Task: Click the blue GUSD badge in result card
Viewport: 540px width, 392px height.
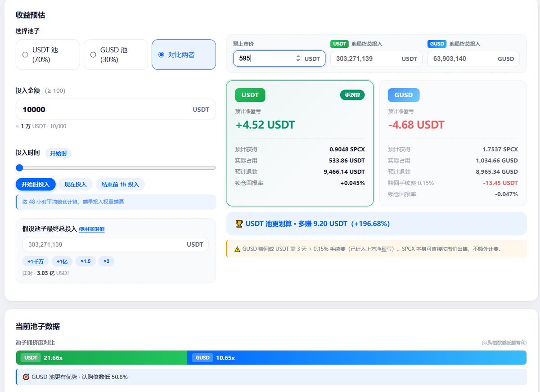Action: coord(404,95)
